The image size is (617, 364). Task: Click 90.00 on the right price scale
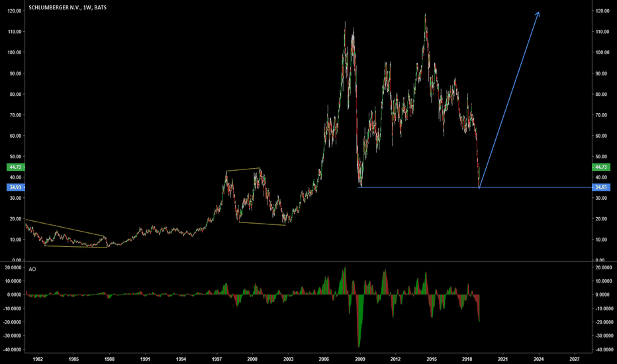coord(602,73)
